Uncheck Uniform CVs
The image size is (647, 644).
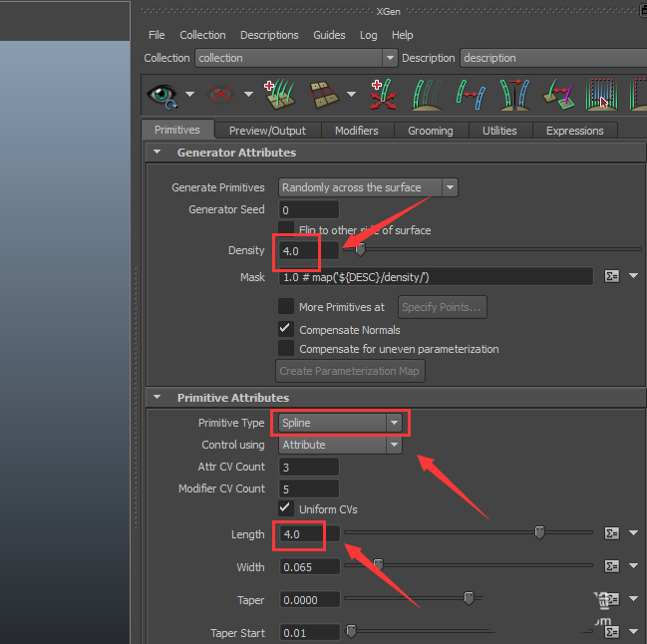pyautogui.click(x=286, y=508)
